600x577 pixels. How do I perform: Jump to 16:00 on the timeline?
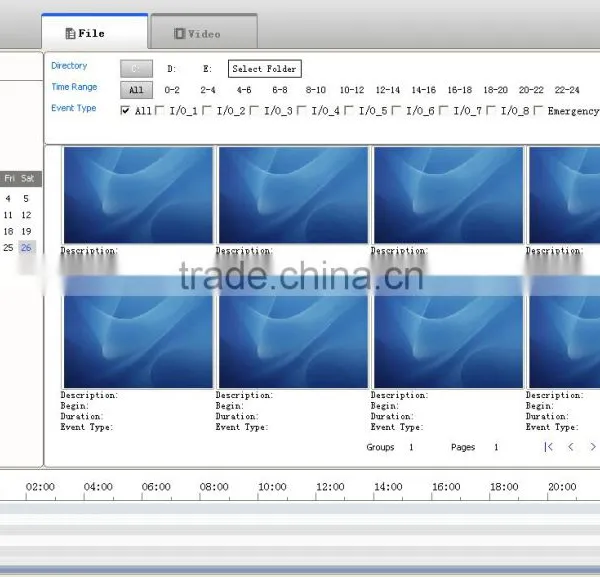(446, 487)
